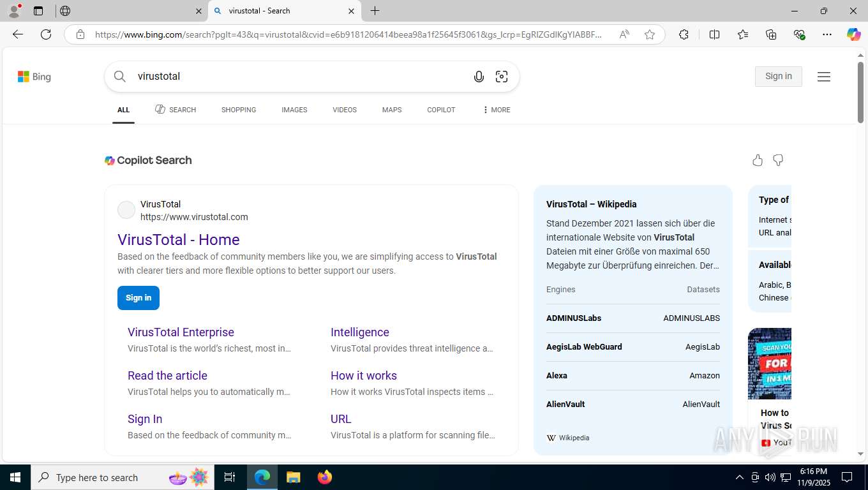This screenshot has width=868, height=490.
Task: Open the clock showing 6:16 PM
Action: [x=813, y=477]
